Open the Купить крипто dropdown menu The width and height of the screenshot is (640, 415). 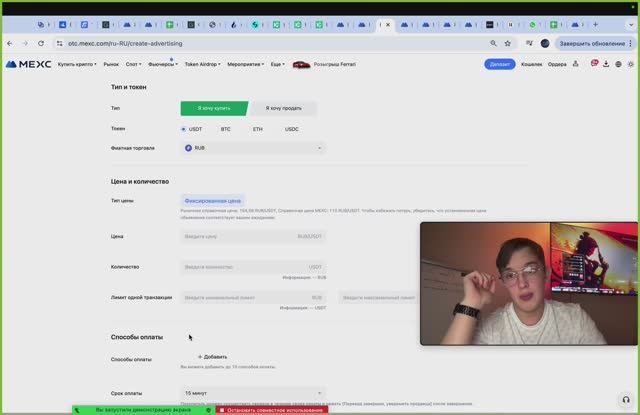(x=77, y=64)
